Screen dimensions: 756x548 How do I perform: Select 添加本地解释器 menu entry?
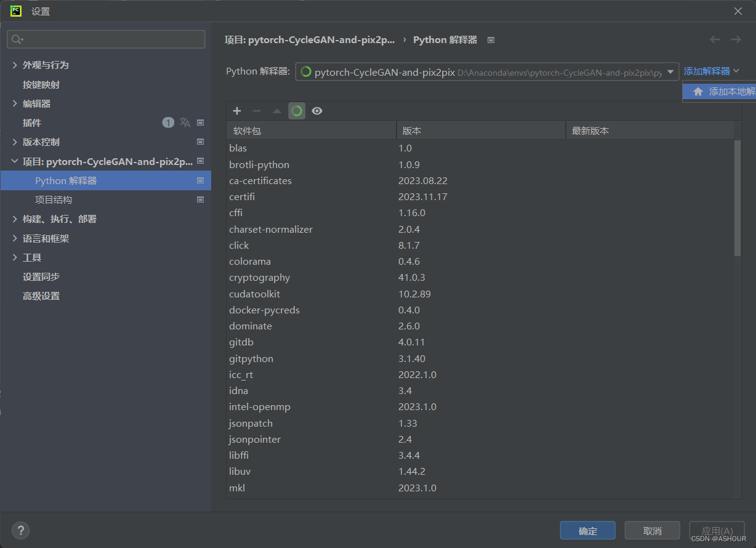point(719,91)
